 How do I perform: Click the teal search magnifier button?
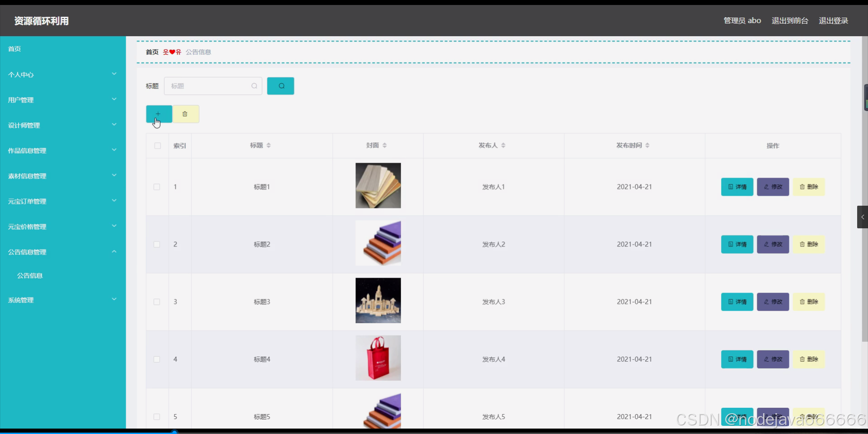tap(280, 86)
